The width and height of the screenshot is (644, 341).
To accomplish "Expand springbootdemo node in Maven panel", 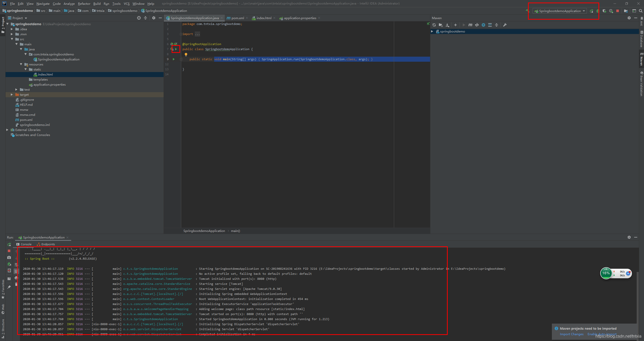I will 432,31.
